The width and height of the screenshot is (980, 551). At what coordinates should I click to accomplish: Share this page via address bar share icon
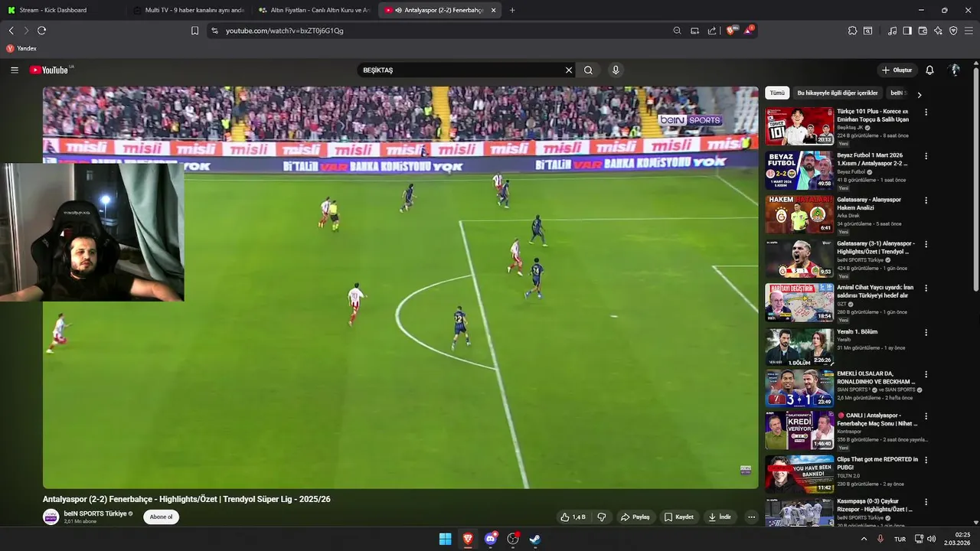[x=712, y=31]
